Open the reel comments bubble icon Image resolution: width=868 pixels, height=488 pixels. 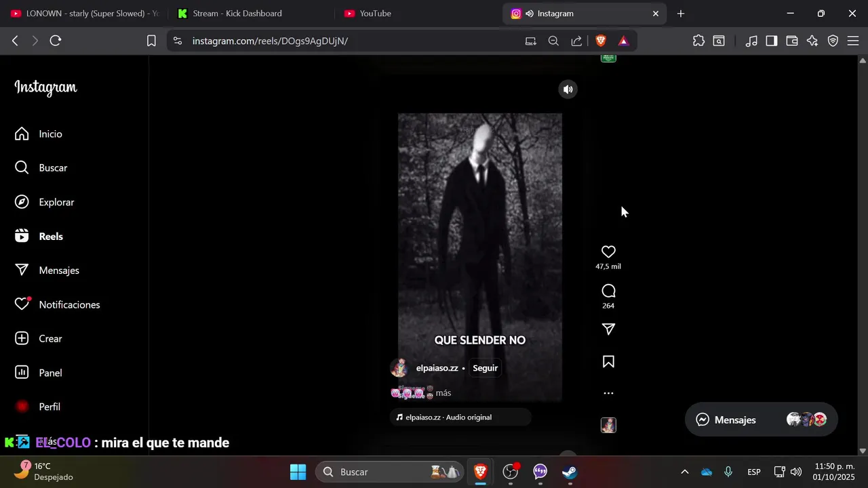608,291
